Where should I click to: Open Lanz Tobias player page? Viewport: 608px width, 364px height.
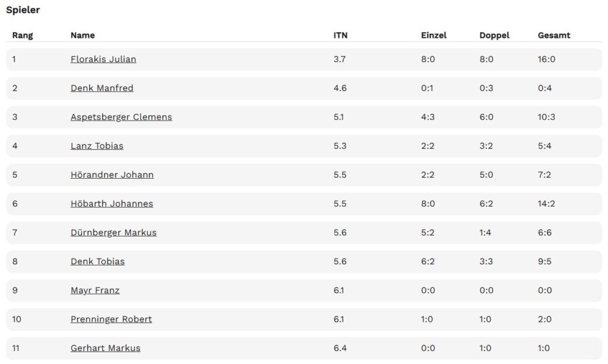click(97, 145)
